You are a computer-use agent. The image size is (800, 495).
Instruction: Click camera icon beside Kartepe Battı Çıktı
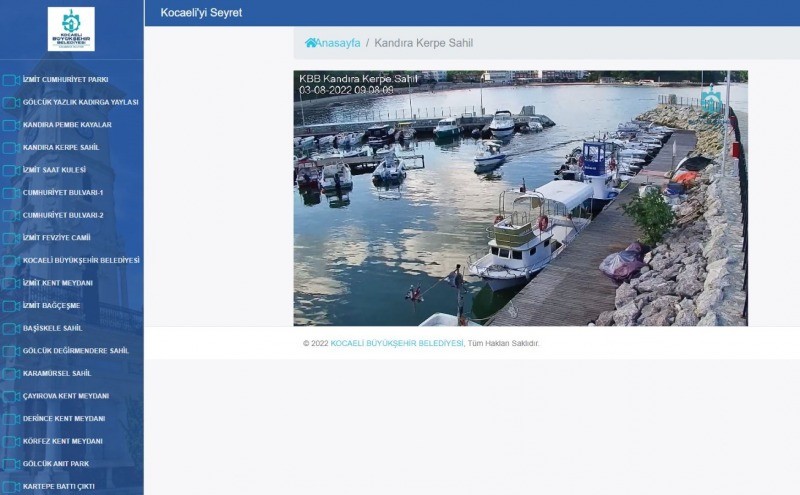coord(11,487)
